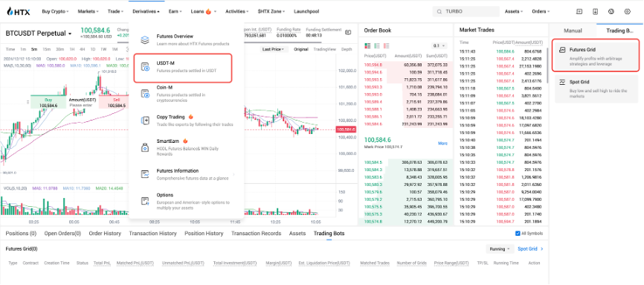Open the order book 0.1 precision dropdown
The image size is (644, 285).
pos(439,45)
